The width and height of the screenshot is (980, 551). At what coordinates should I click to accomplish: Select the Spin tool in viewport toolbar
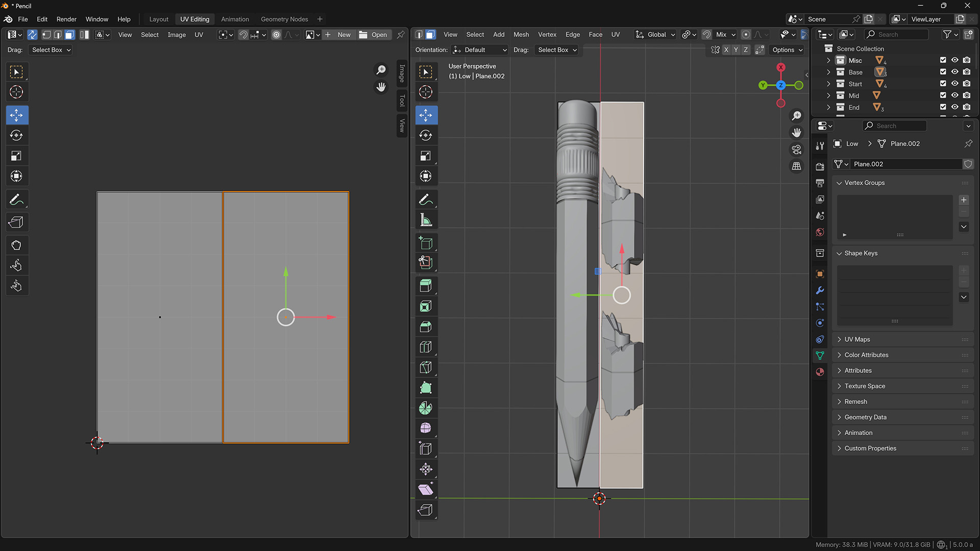click(425, 408)
